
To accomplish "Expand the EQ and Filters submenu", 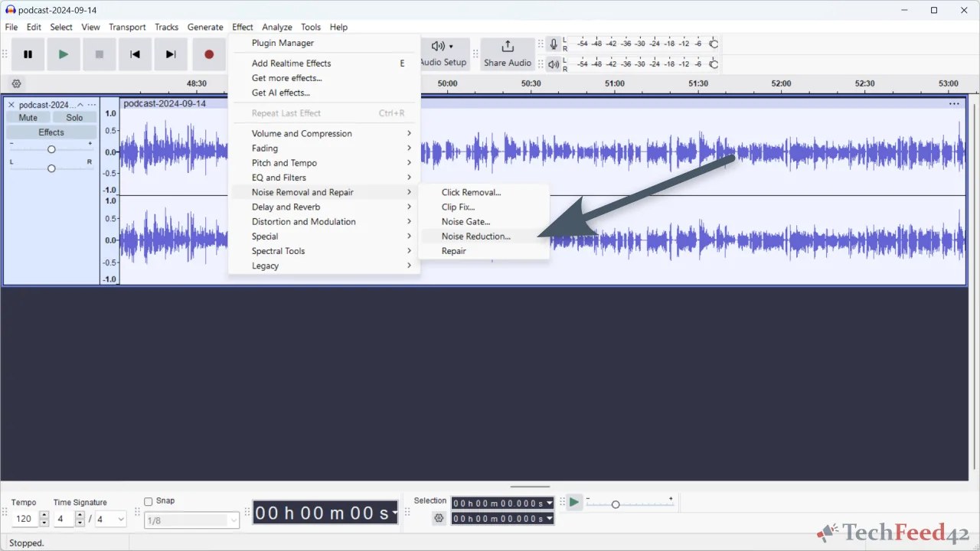I will tap(324, 178).
